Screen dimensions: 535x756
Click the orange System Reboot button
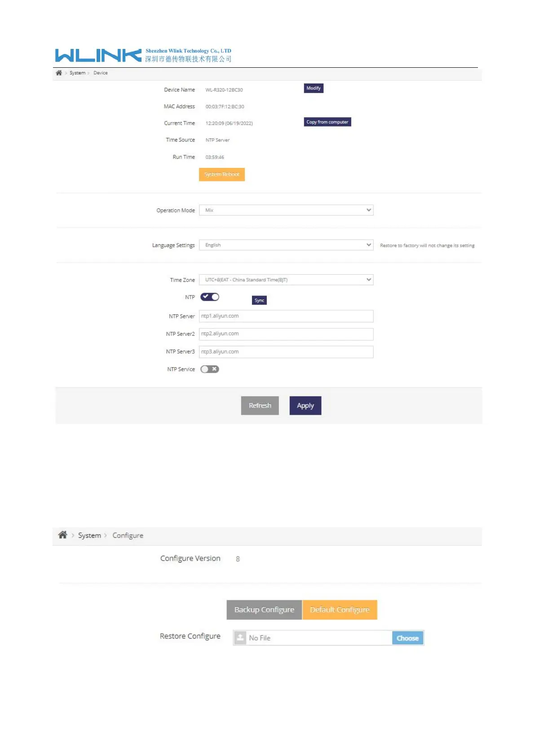[x=222, y=174]
